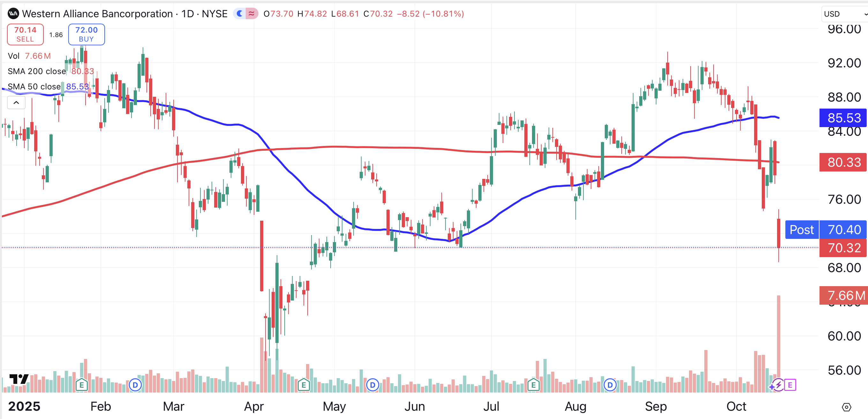Toggle the post-market moon session indicator
The height and width of the screenshot is (419, 868).
pyautogui.click(x=240, y=14)
